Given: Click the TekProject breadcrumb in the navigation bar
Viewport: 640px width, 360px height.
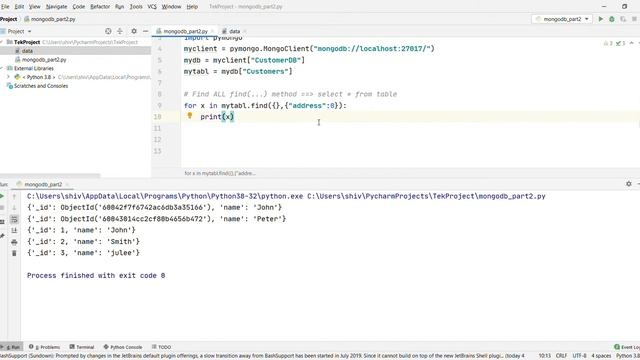Looking at the screenshot, I should [x=9, y=19].
